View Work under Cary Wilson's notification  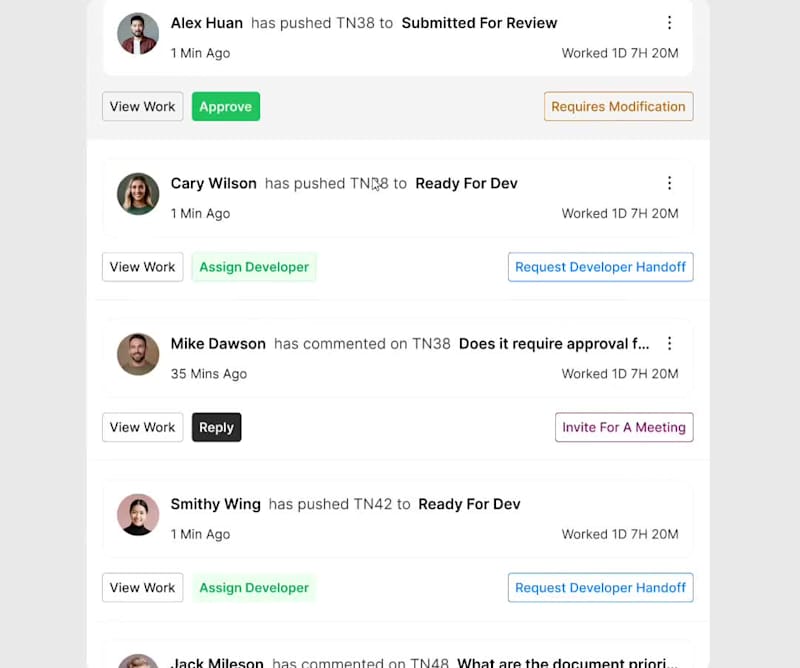(x=142, y=267)
